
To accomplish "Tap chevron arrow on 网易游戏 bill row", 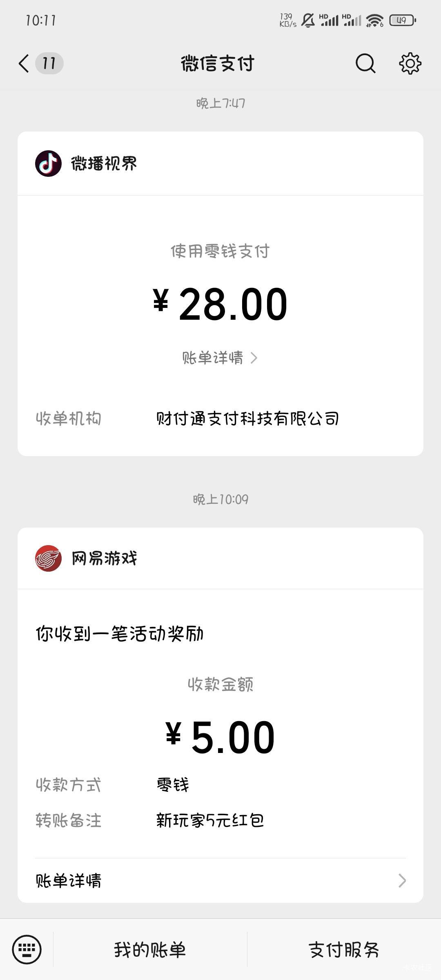I will [x=402, y=881].
